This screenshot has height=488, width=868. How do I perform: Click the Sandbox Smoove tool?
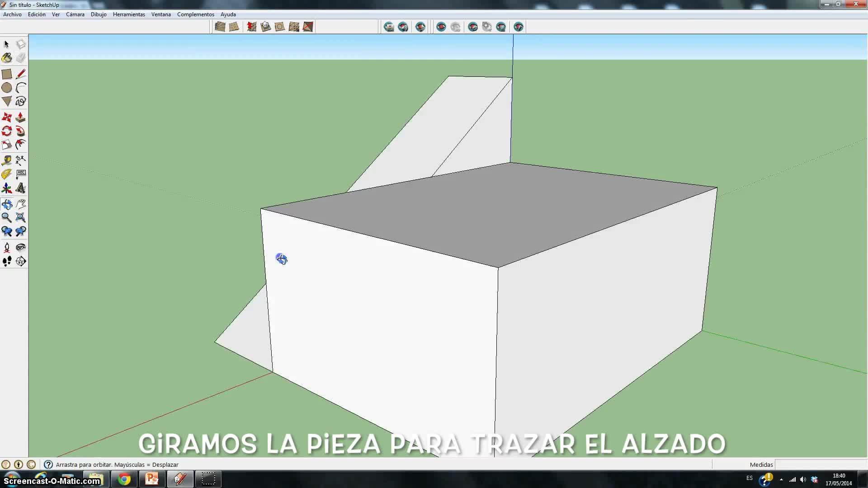(x=252, y=27)
